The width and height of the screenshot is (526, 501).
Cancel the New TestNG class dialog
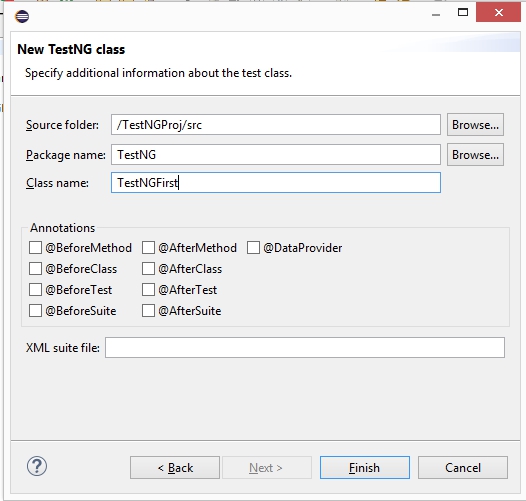tap(463, 467)
